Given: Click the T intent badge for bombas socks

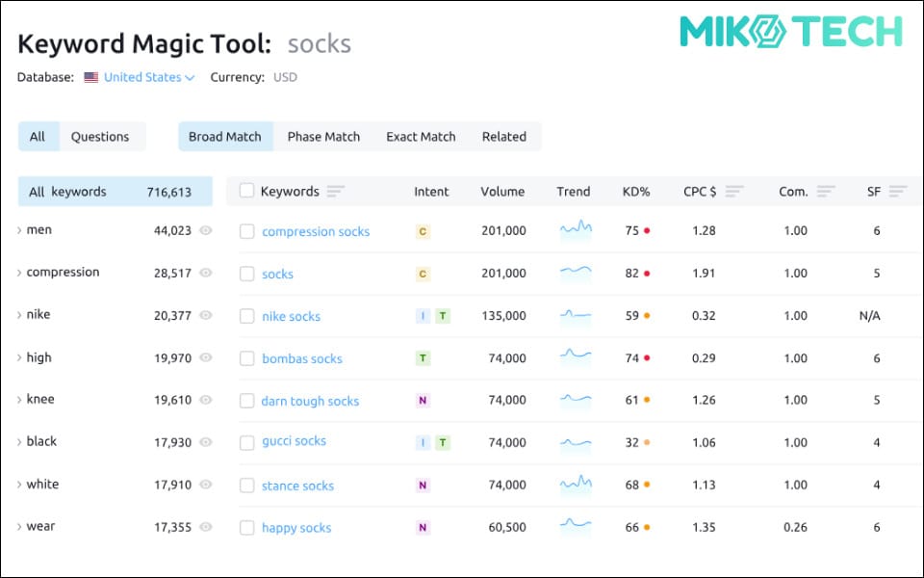Looking at the screenshot, I should [422, 358].
